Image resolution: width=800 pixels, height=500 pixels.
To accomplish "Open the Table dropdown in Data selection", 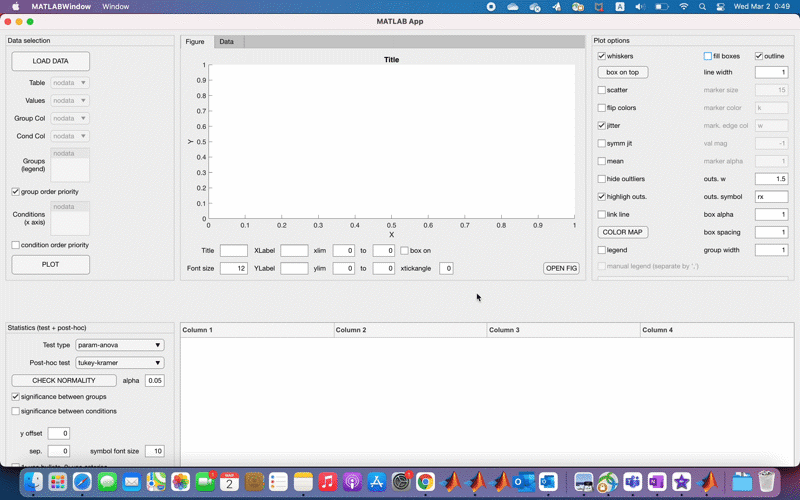I will coord(70,83).
